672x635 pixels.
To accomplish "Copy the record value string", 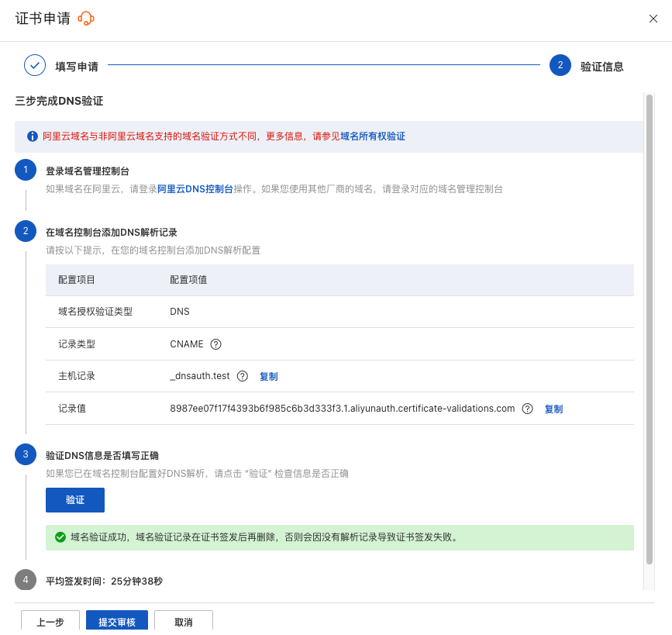I will click(553, 409).
